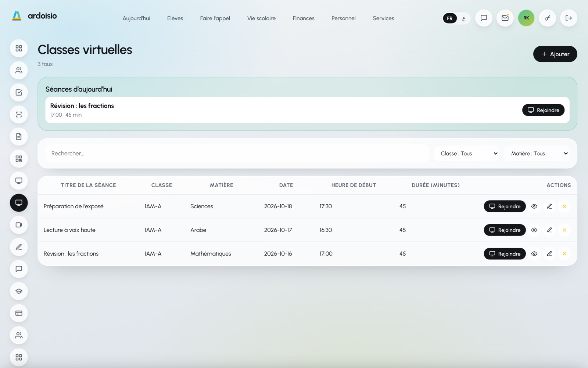
Task: Edit the Révision : les fractions table row
Action: [x=549, y=254]
